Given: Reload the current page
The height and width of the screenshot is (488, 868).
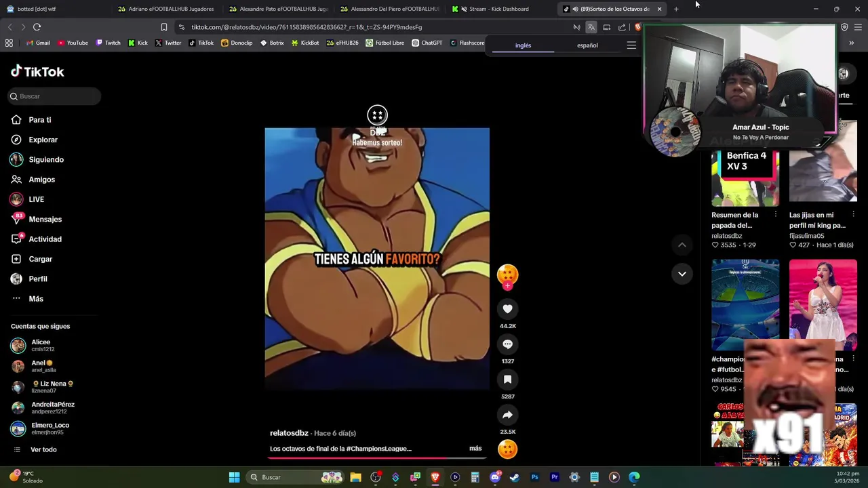Looking at the screenshot, I should pyautogui.click(x=37, y=27).
